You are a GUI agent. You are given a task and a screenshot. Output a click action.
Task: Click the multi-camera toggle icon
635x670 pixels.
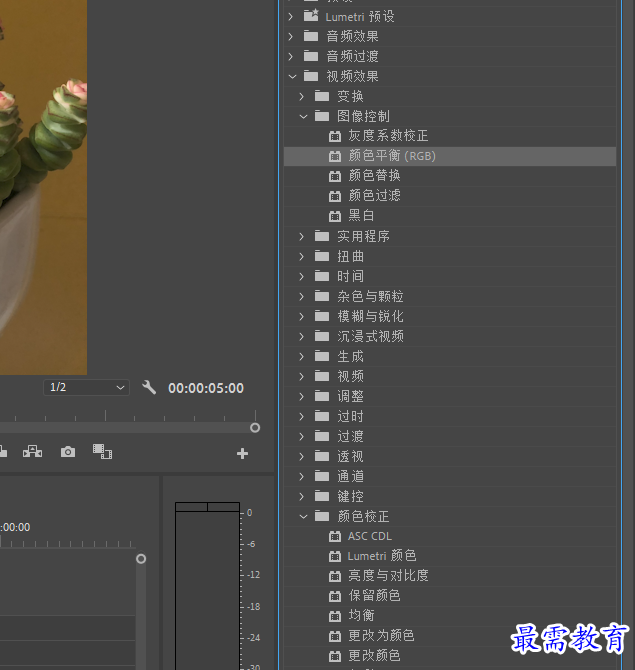(32, 451)
